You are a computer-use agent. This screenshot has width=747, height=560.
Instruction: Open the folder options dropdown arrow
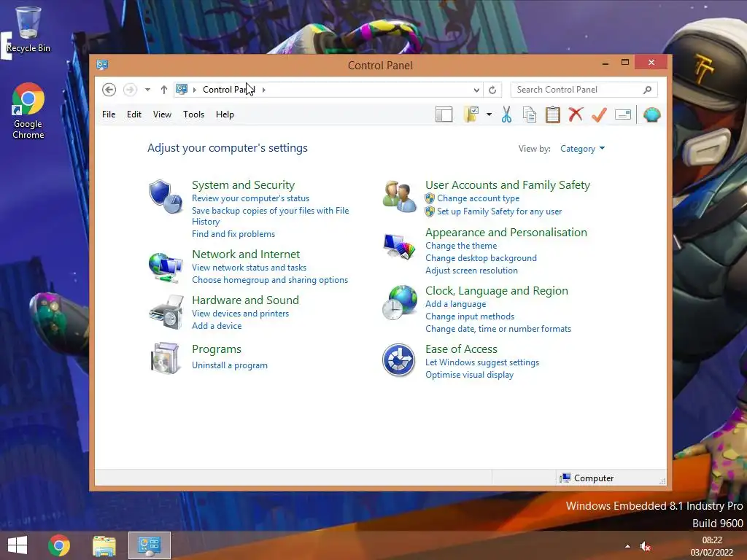point(489,114)
